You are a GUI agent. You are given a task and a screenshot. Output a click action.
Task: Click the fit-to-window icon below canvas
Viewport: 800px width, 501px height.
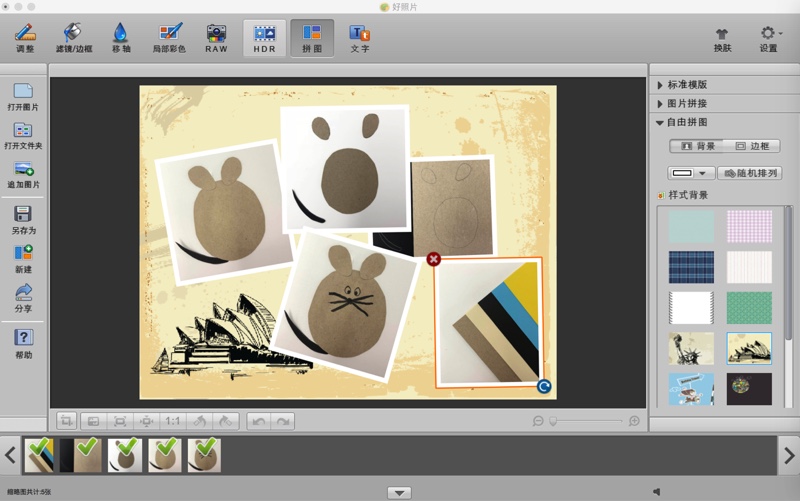click(120, 421)
